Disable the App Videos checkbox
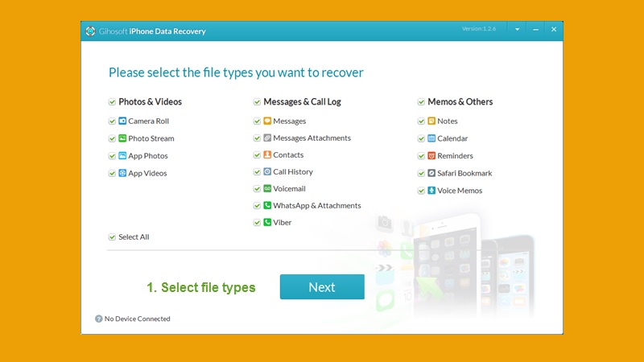644x362 pixels. pyautogui.click(x=112, y=173)
